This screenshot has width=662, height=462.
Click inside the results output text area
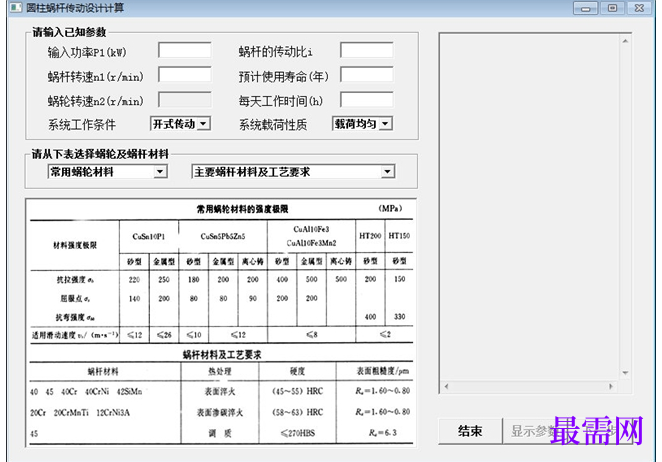point(530,207)
